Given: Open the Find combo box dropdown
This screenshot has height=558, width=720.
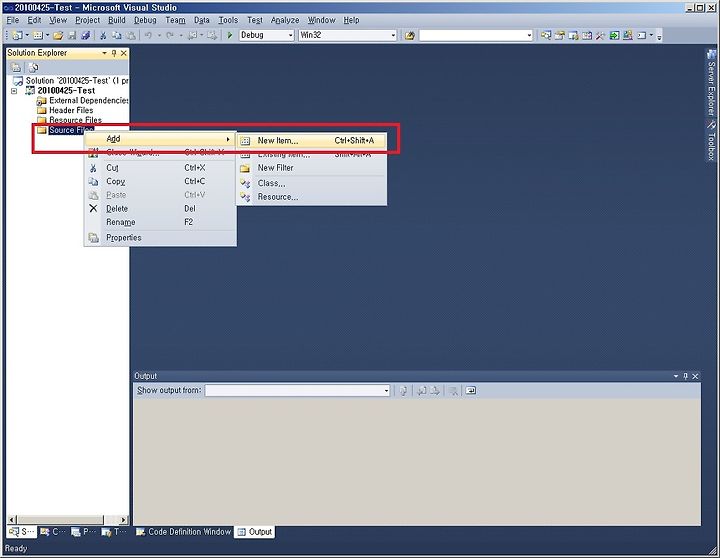Looking at the screenshot, I should pyautogui.click(x=529, y=35).
